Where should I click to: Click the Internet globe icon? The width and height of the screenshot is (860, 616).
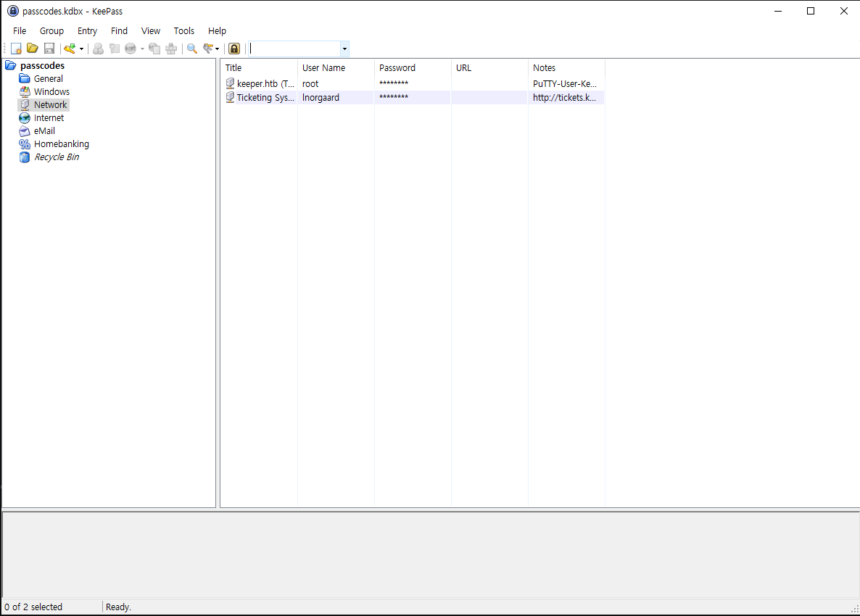(25, 118)
